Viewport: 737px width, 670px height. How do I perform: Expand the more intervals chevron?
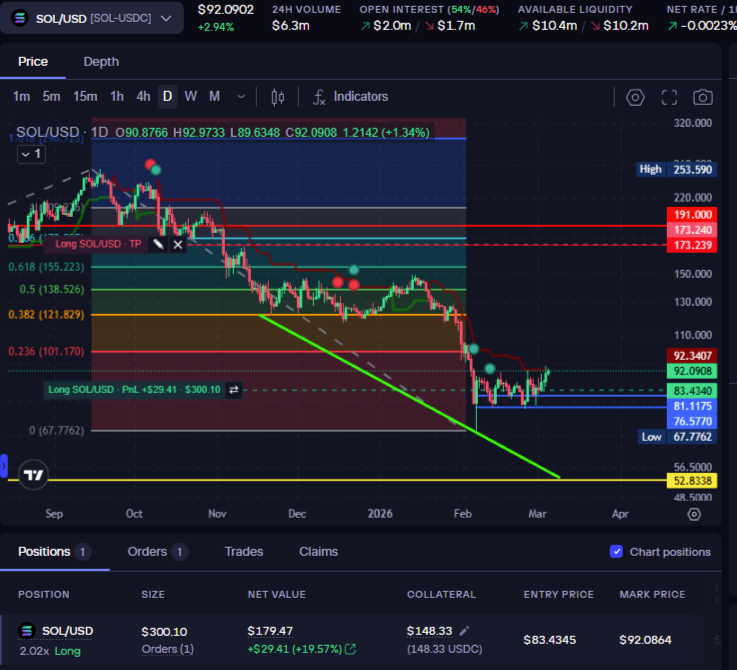click(x=241, y=97)
